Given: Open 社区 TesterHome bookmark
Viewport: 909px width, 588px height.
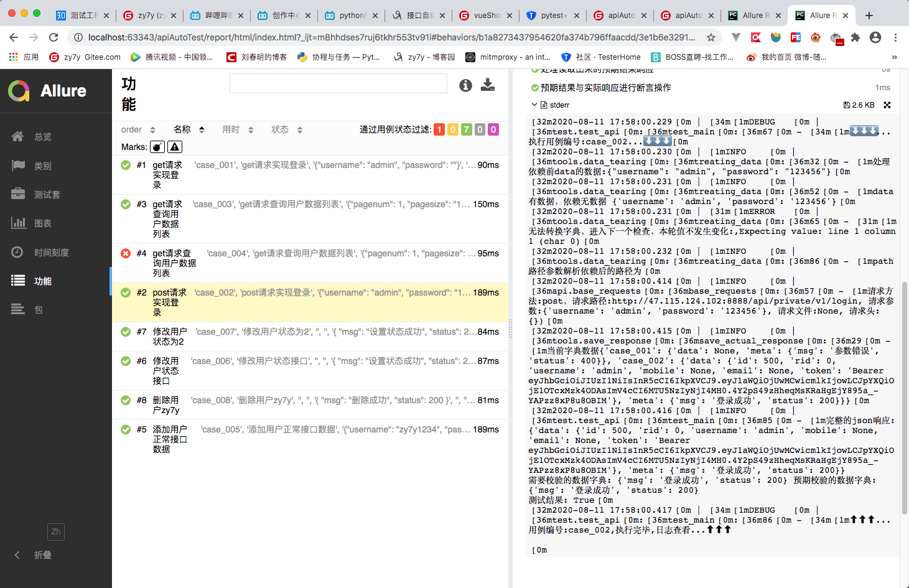Looking at the screenshot, I should 601,57.
